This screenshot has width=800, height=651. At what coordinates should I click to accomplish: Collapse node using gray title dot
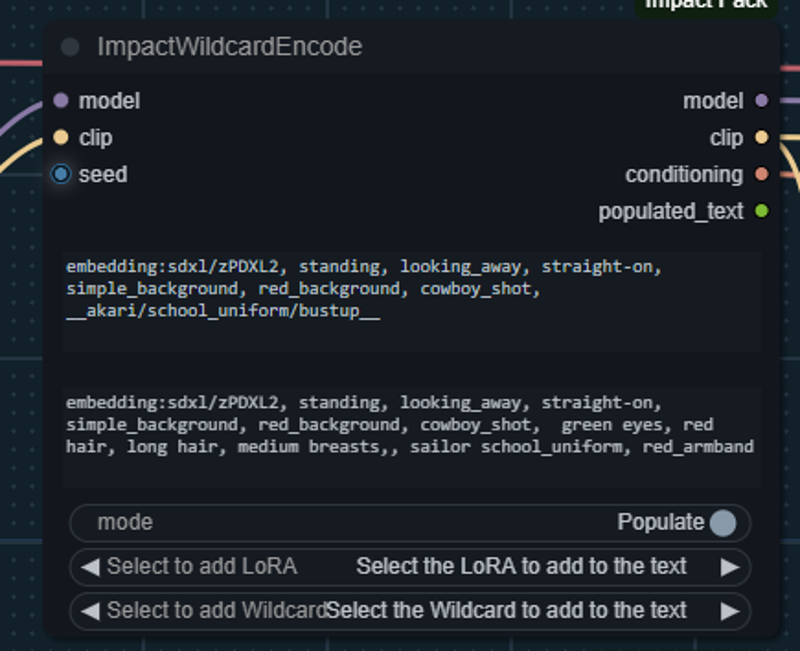(x=70, y=47)
